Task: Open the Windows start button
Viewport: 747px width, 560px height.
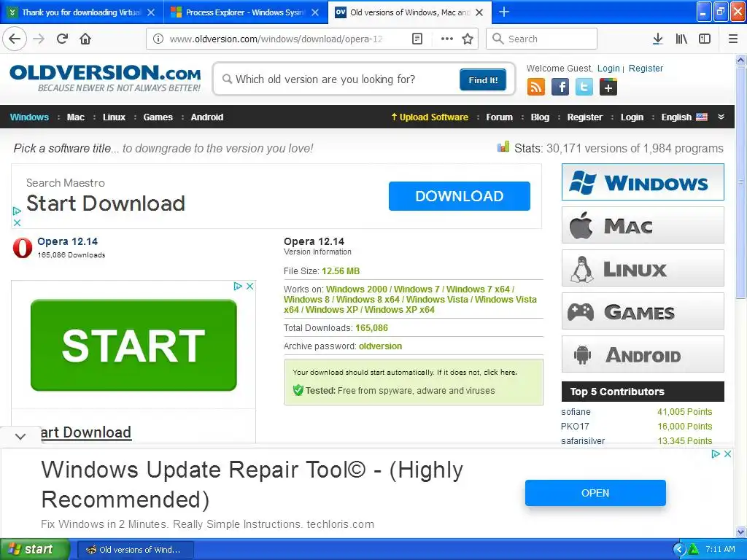Action: click(35, 549)
